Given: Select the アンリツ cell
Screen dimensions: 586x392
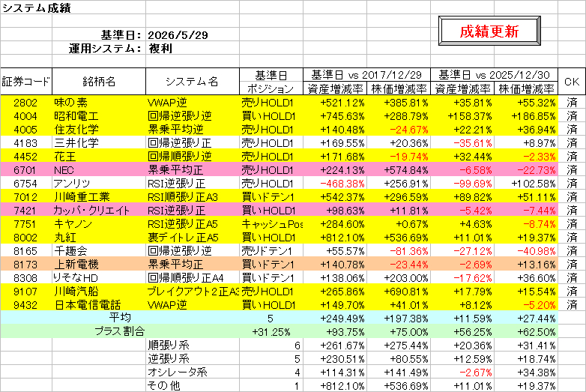Looking at the screenshot, I should point(99,184).
